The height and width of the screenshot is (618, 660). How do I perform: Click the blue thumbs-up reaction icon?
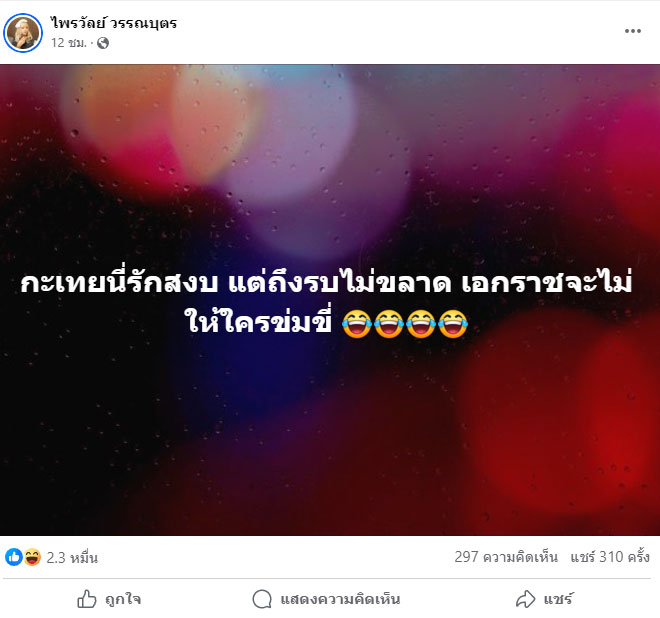click(13, 557)
